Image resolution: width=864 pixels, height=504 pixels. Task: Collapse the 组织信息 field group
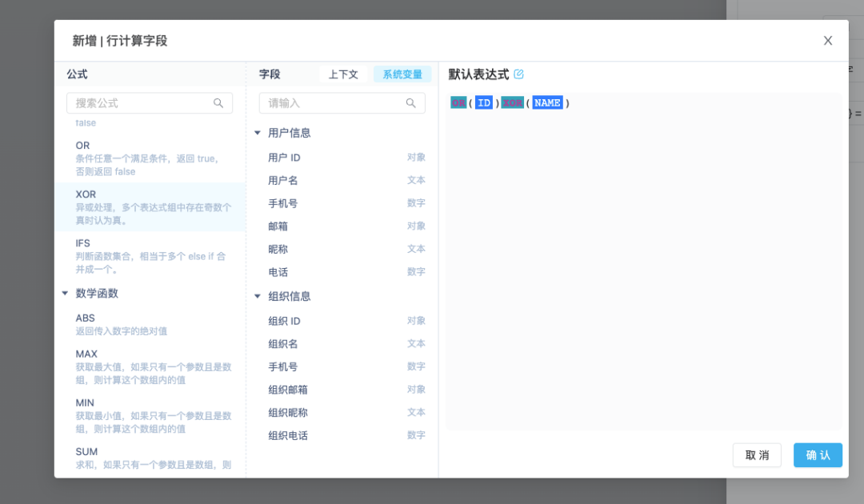point(258,296)
